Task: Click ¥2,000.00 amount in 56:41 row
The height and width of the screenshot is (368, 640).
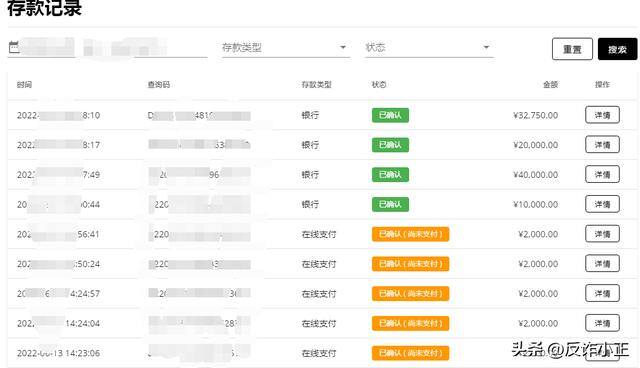Action: [x=538, y=235]
